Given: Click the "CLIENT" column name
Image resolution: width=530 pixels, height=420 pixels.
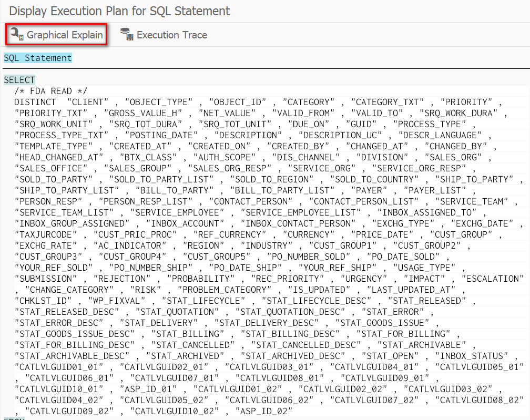Looking at the screenshot, I should (87, 102).
